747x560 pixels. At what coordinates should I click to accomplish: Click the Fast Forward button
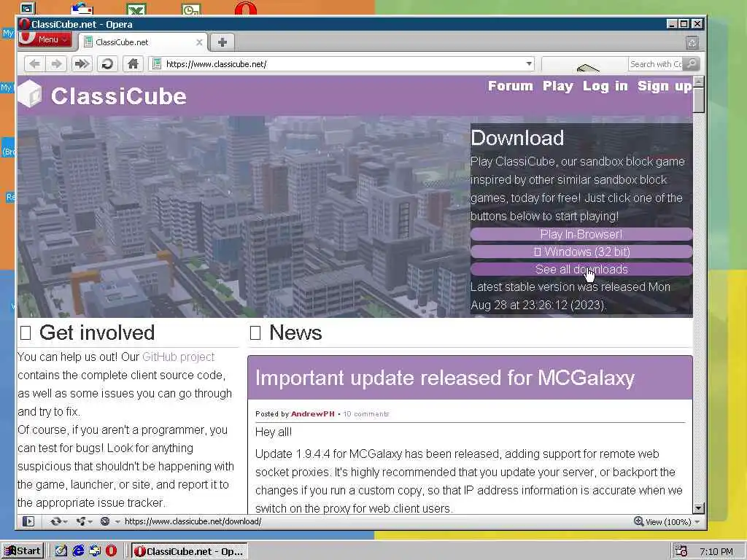coord(82,64)
